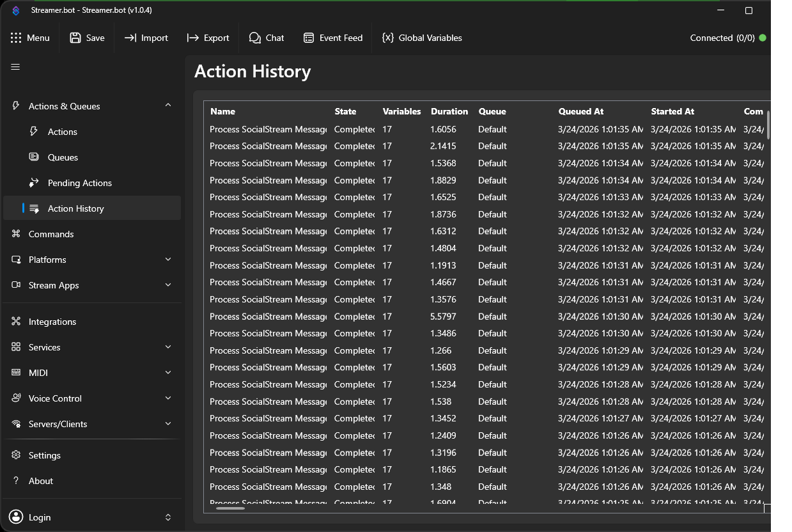
Task: Select the Actions sidebar entry
Action: pyautogui.click(x=61, y=131)
